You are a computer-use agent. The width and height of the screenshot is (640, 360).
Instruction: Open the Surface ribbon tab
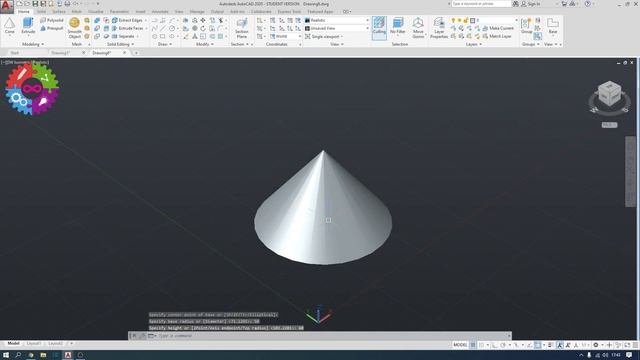click(59, 11)
